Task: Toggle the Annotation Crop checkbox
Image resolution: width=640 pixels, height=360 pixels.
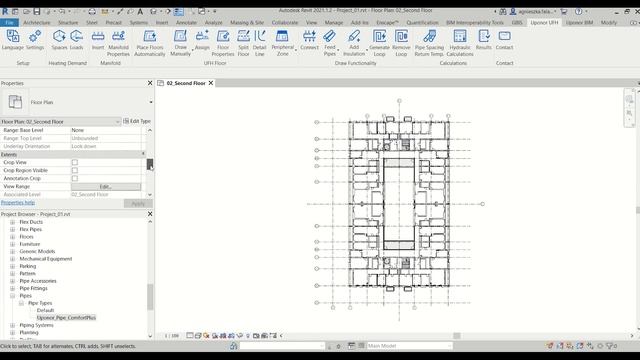Action: click(x=75, y=178)
